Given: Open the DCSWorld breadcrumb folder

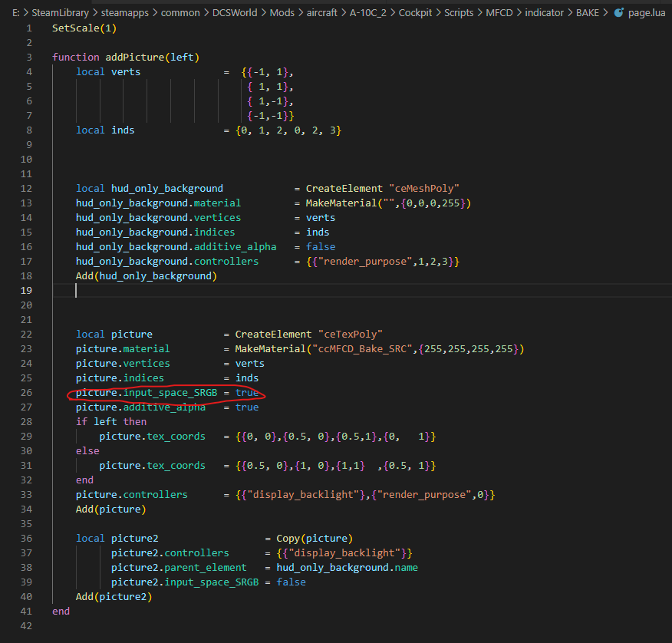Looking at the screenshot, I should point(235,13).
